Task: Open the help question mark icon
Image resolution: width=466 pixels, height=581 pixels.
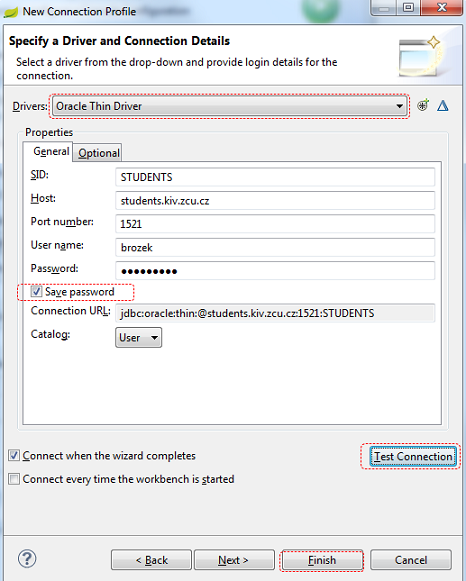Action: (x=27, y=559)
